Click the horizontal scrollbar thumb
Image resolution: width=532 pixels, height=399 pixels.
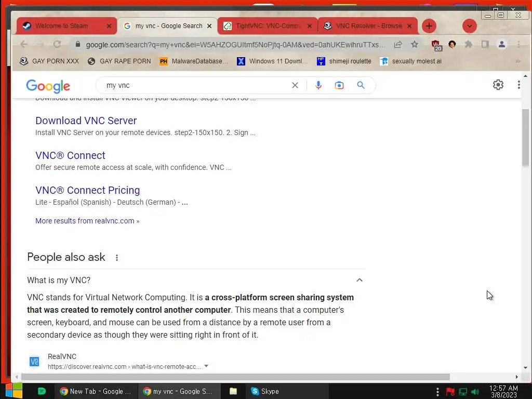point(235,377)
